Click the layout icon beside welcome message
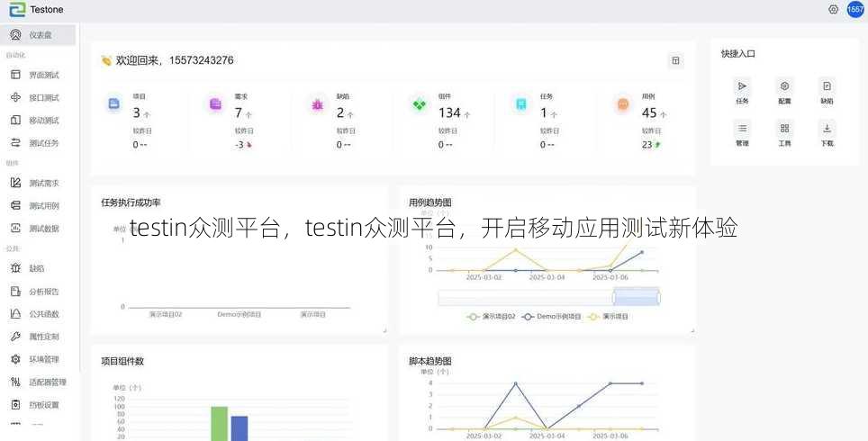The image size is (868, 441). pos(675,60)
